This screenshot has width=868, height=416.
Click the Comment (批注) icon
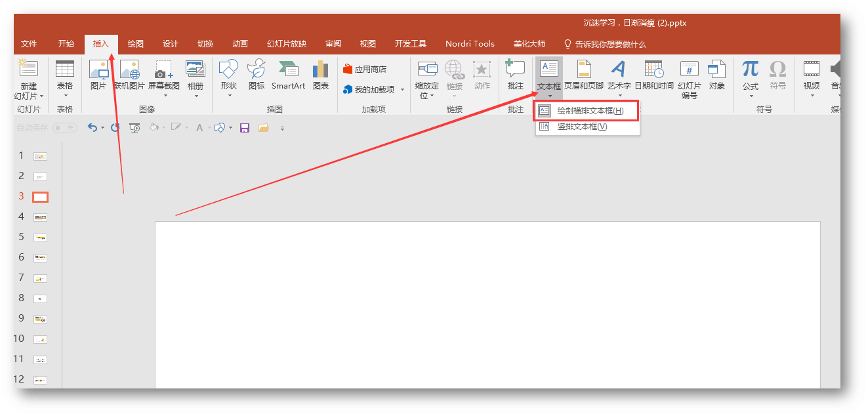(515, 69)
